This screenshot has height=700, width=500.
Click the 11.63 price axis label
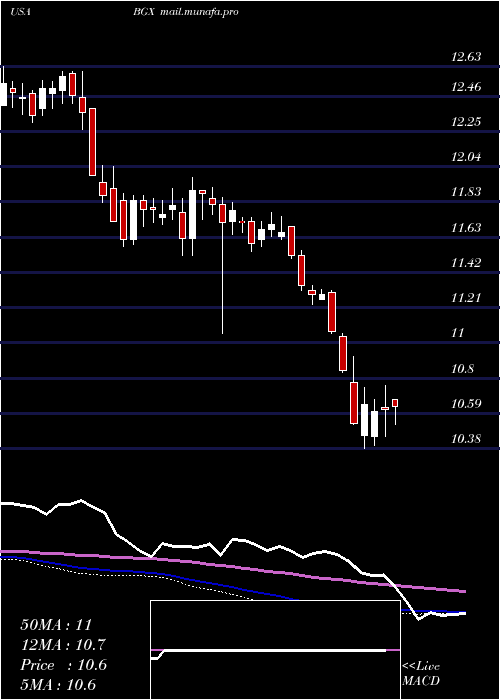pos(466,228)
